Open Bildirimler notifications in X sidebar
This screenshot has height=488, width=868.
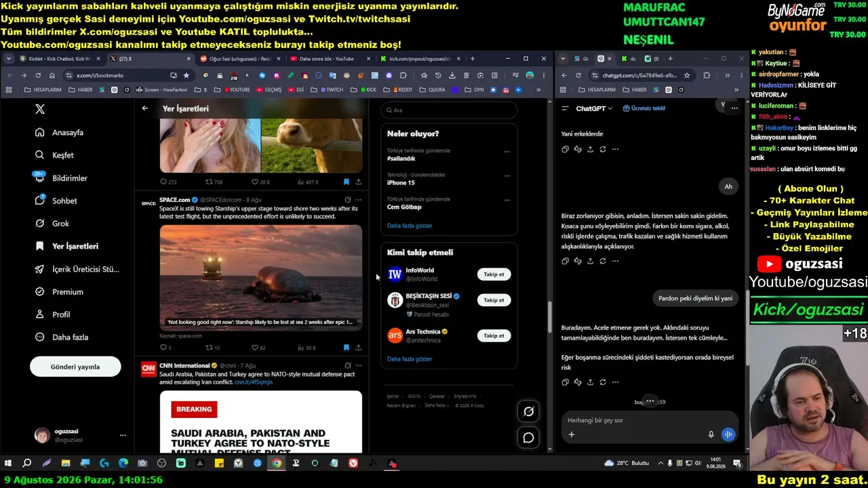pos(62,178)
